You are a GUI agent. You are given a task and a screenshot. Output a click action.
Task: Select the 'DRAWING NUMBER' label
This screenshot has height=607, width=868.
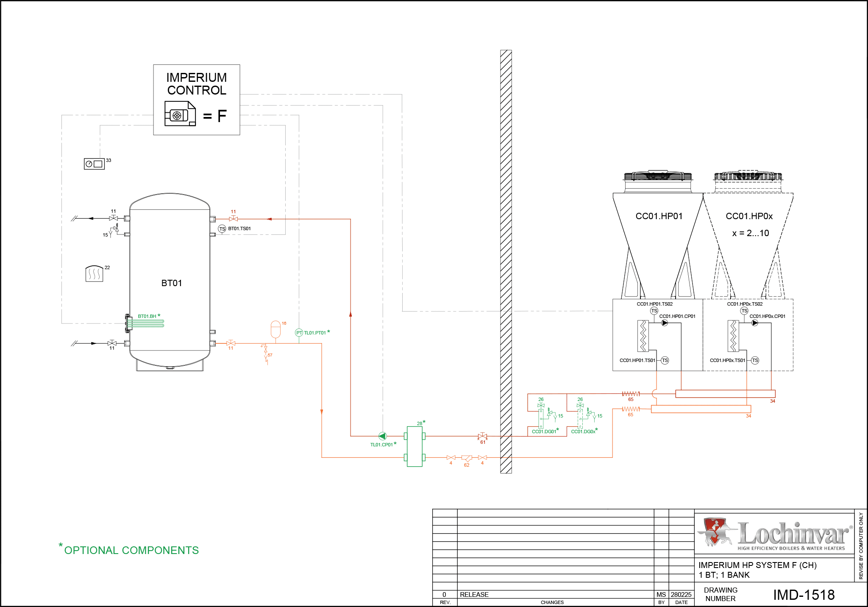721,594
